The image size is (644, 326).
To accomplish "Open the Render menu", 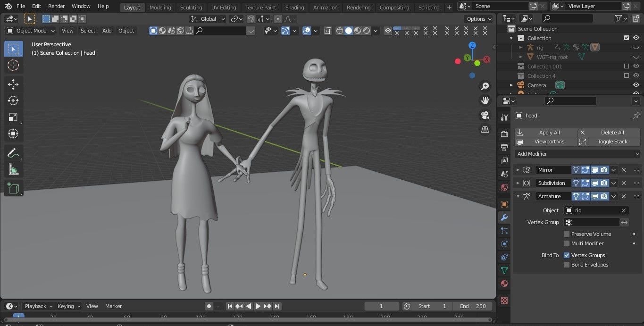I will [x=56, y=6].
